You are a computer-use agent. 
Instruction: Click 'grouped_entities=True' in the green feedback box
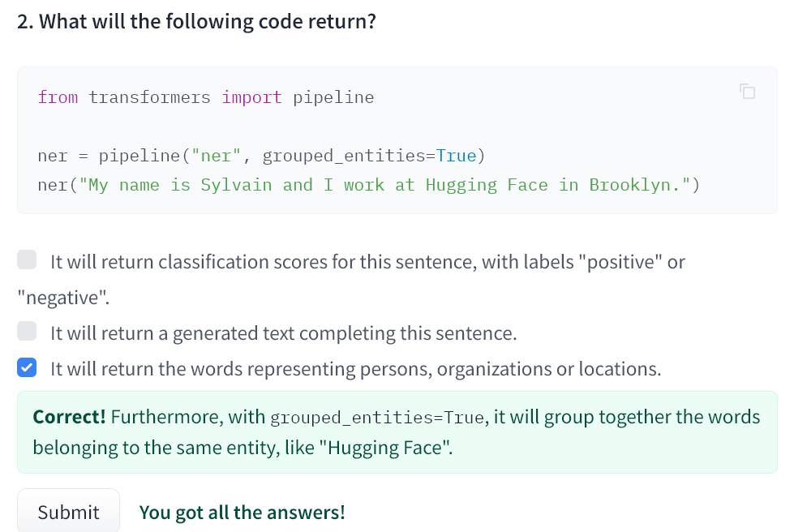click(x=376, y=418)
